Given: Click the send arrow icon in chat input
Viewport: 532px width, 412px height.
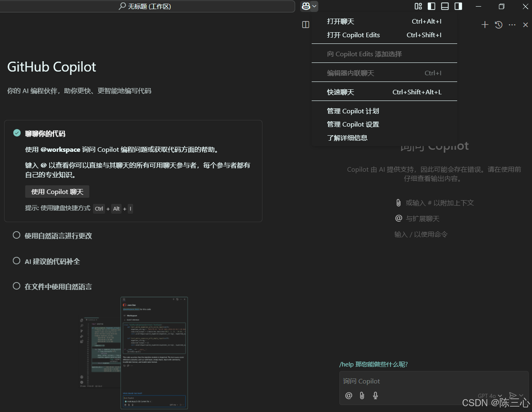Looking at the screenshot, I should [x=513, y=395].
